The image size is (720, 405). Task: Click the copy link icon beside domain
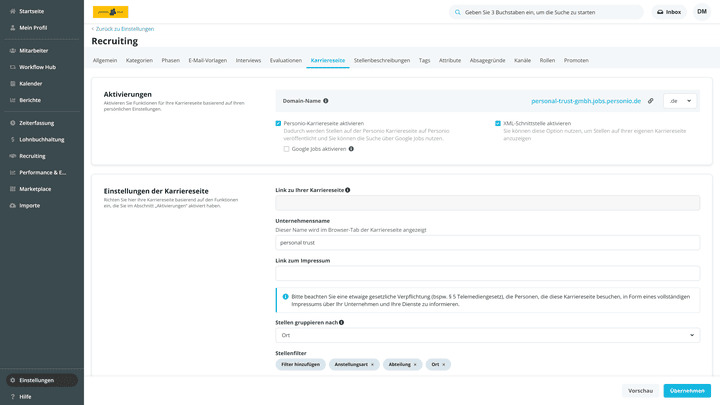pos(650,101)
